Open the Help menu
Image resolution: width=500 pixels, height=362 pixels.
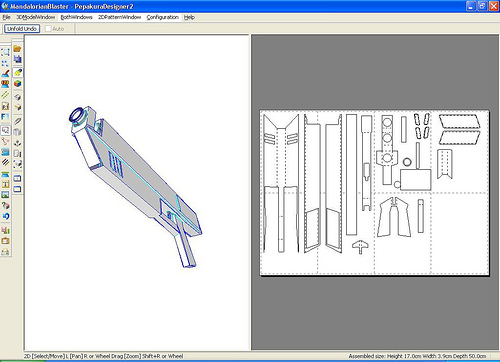click(x=189, y=17)
